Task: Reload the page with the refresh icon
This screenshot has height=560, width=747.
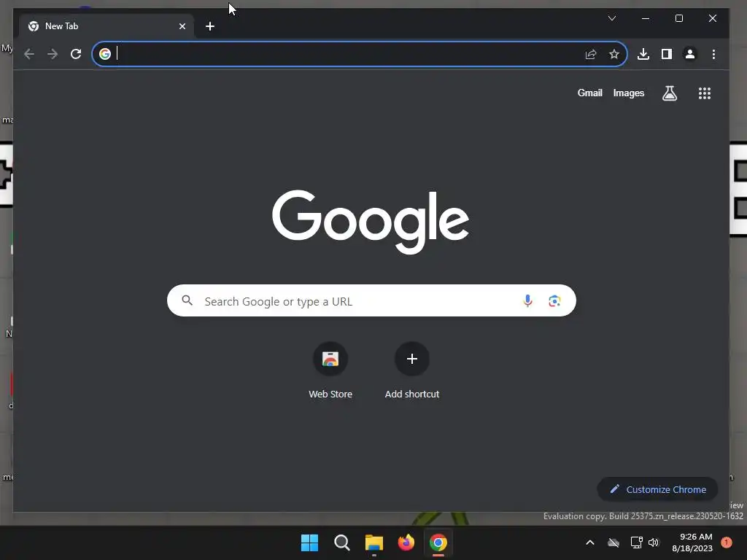Action: click(76, 54)
